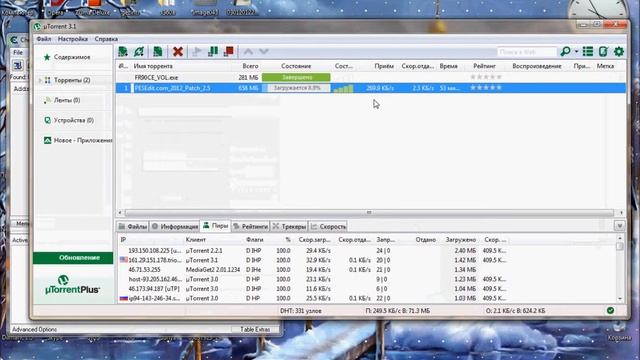Switch to the Информация tab
The width and height of the screenshot is (640, 360).
(x=175, y=226)
